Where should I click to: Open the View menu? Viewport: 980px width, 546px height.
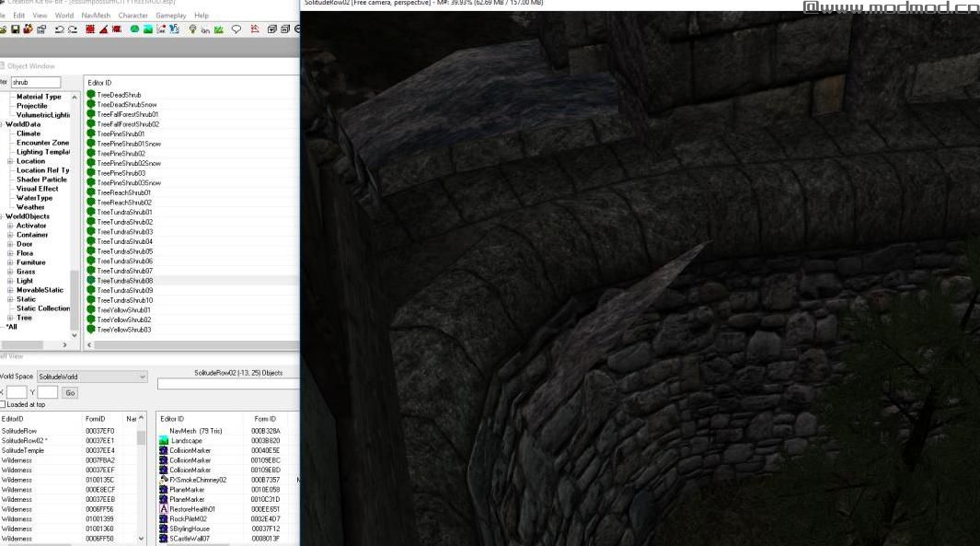40,15
